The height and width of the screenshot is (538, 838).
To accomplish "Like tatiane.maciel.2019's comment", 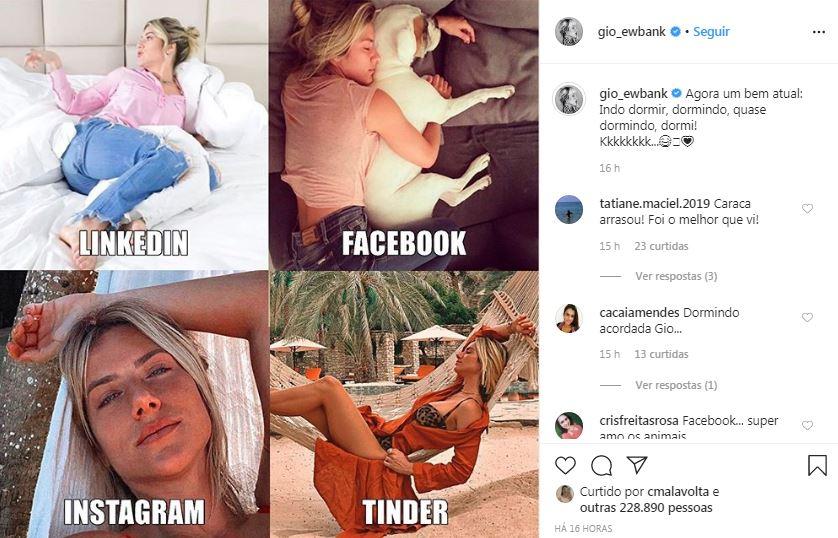I will pyautogui.click(x=807, y=209).
